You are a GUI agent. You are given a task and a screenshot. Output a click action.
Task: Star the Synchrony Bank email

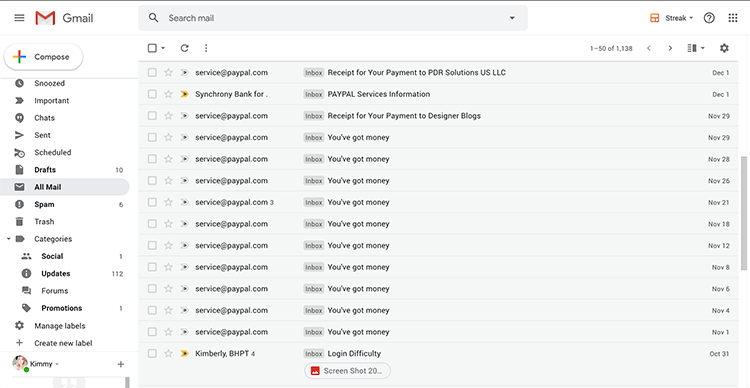[168, 94]
